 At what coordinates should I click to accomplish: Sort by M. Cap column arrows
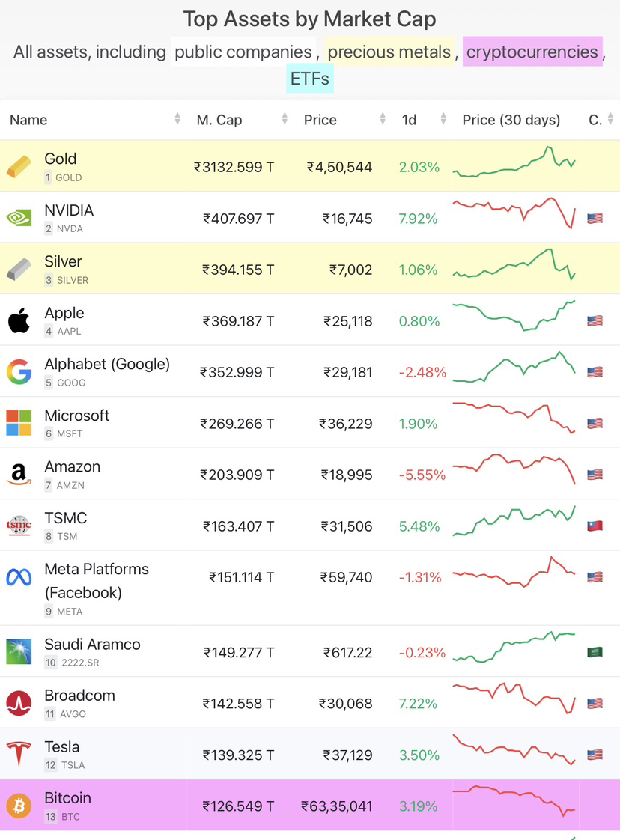tap(285, 119)
